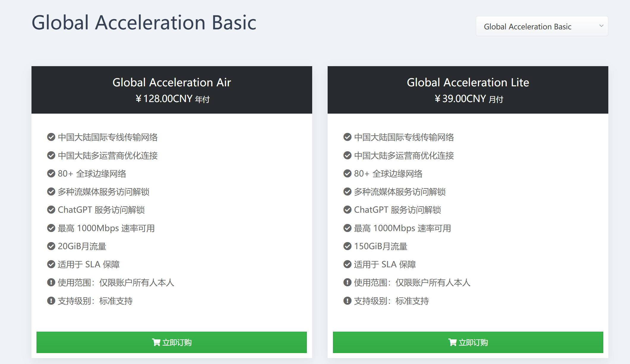630x364 pixels.
Task: Click the Global Acceleration Basic page heading
Action: click(144, 23)
